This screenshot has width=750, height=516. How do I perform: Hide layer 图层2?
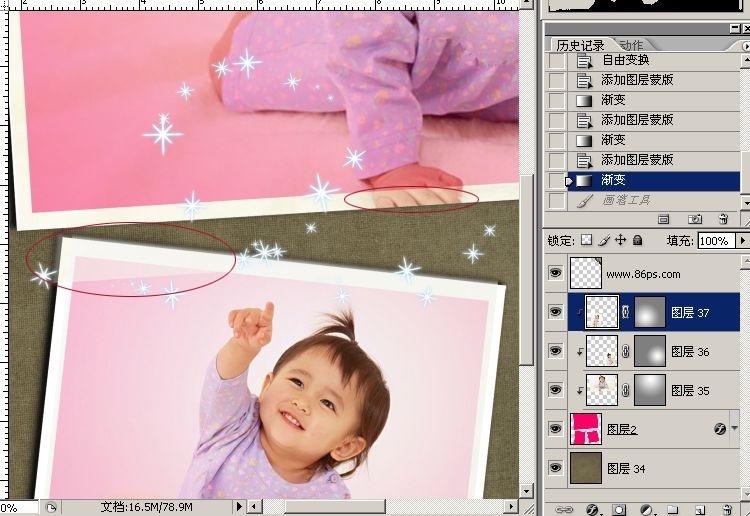[555, 429]
